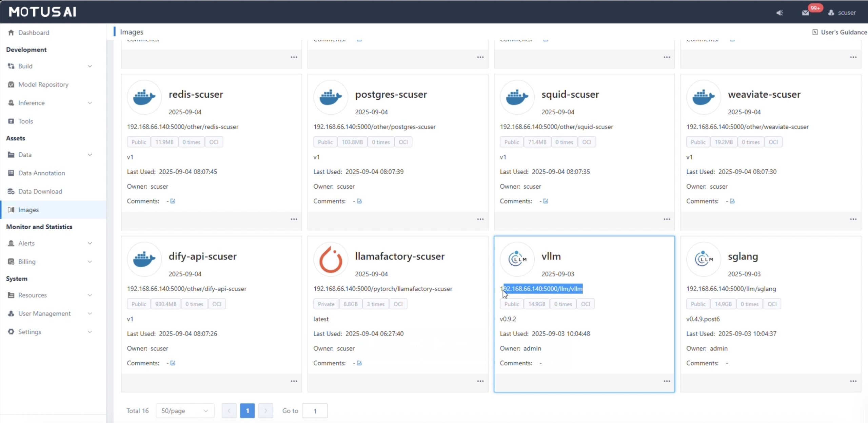This screenshot has width=868, height=423.
Task: Go to Data Annotation in sidebar
Action: [x=41, y=173]
